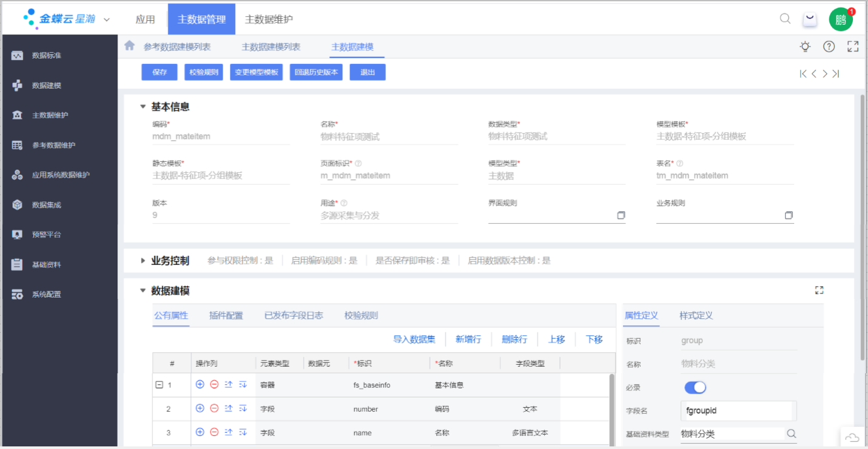Click the add-row plus icon in row 1

(200, 384)
